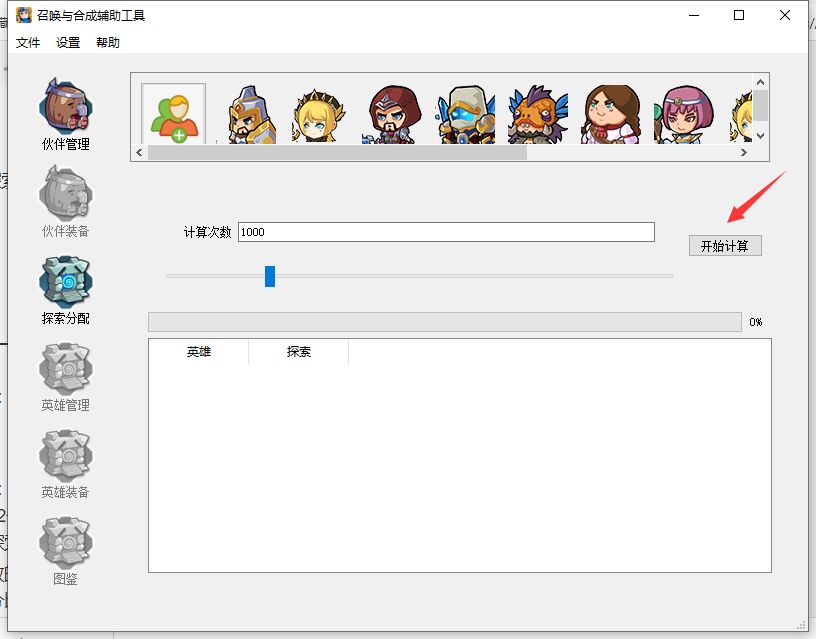Click the 英雄 column header
This screenshot has width=816, height=639.
coord(198,352)
